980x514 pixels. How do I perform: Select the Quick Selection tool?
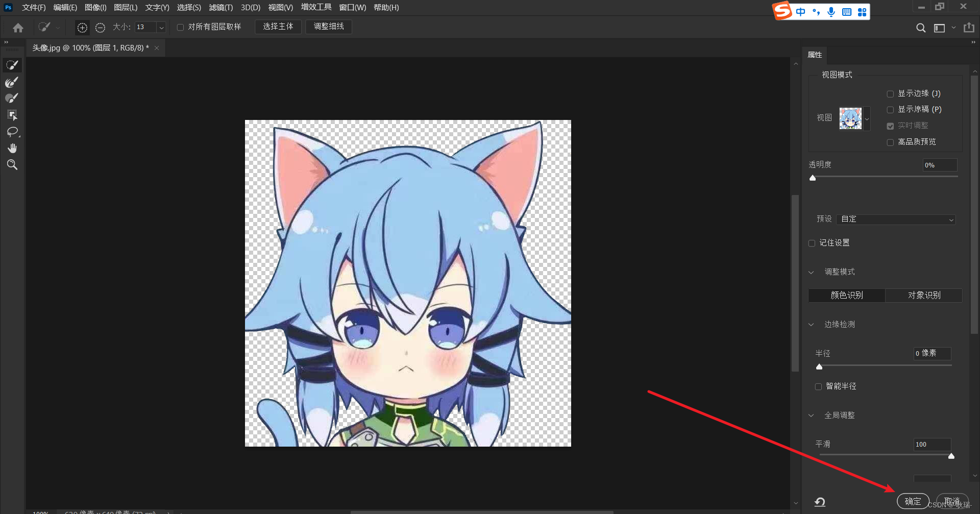coord(12,65)
